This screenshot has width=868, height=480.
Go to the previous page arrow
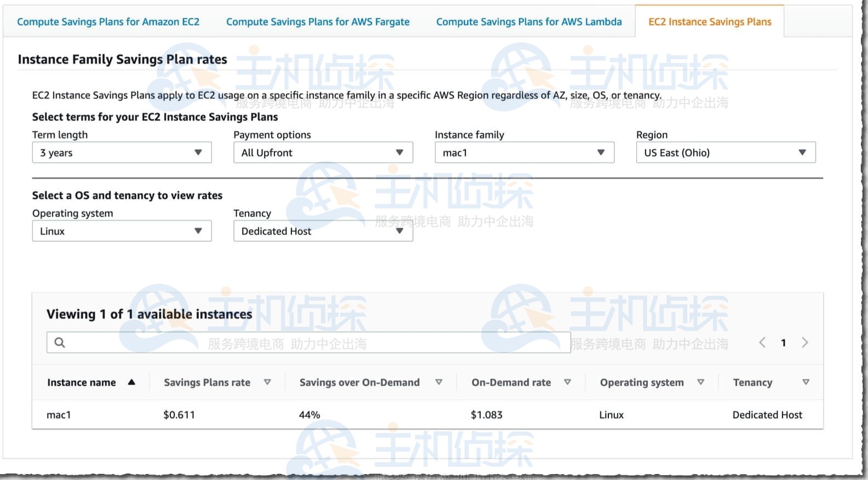point(762,343)
